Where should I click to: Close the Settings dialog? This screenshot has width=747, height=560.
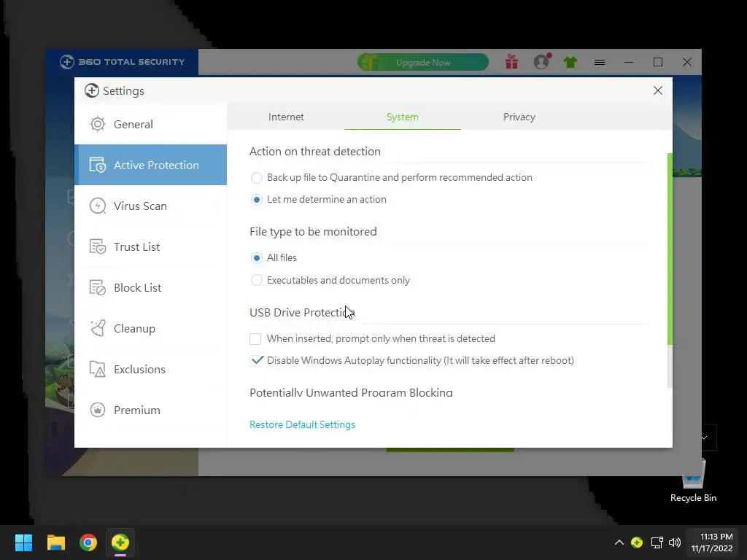[658, 90]
